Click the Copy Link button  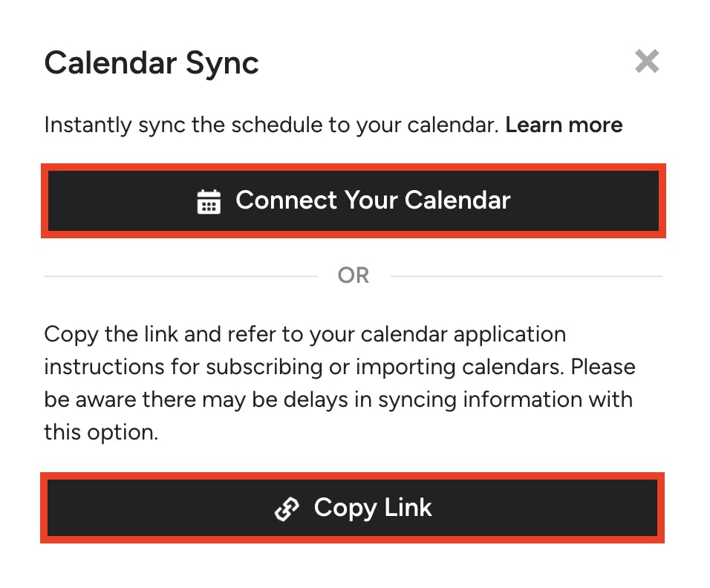[x=354, y=508]
